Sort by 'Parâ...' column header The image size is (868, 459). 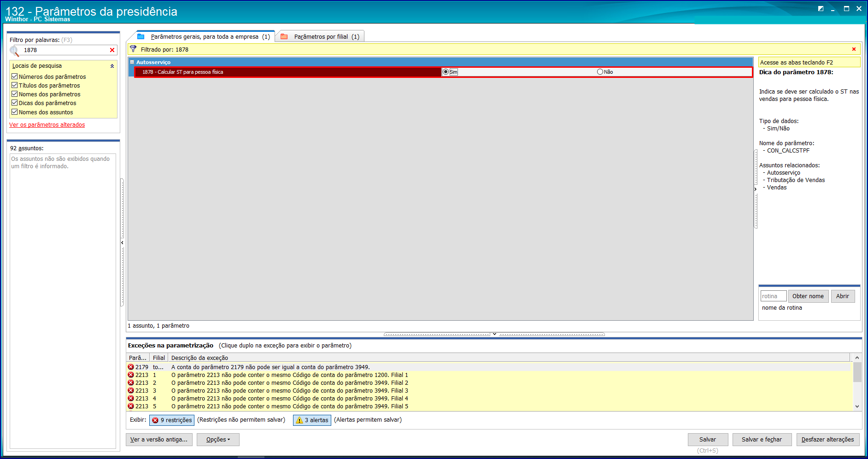coord(138,358)
